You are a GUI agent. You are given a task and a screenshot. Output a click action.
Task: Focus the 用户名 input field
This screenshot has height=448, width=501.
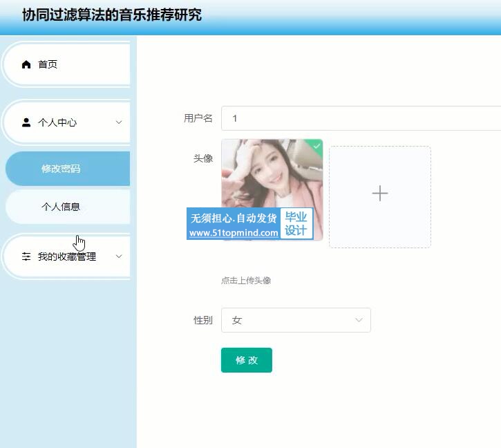[x=361, y=118]
